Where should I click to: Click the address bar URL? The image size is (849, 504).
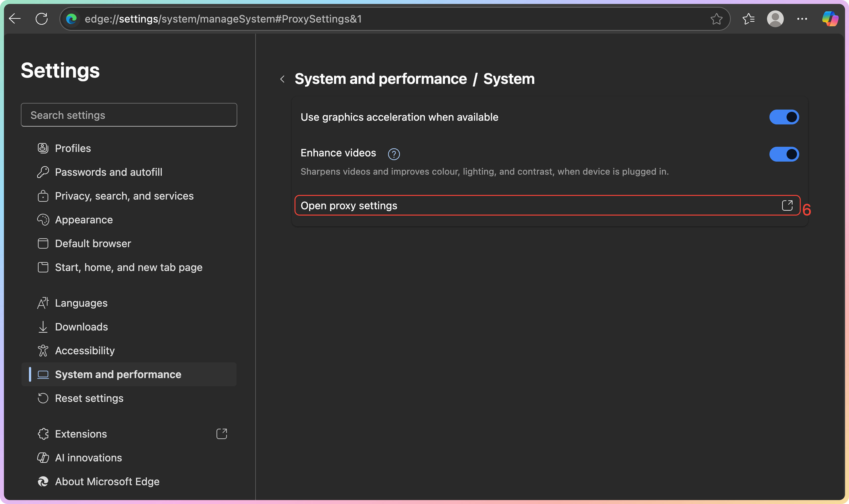click(x=223, y=19)
